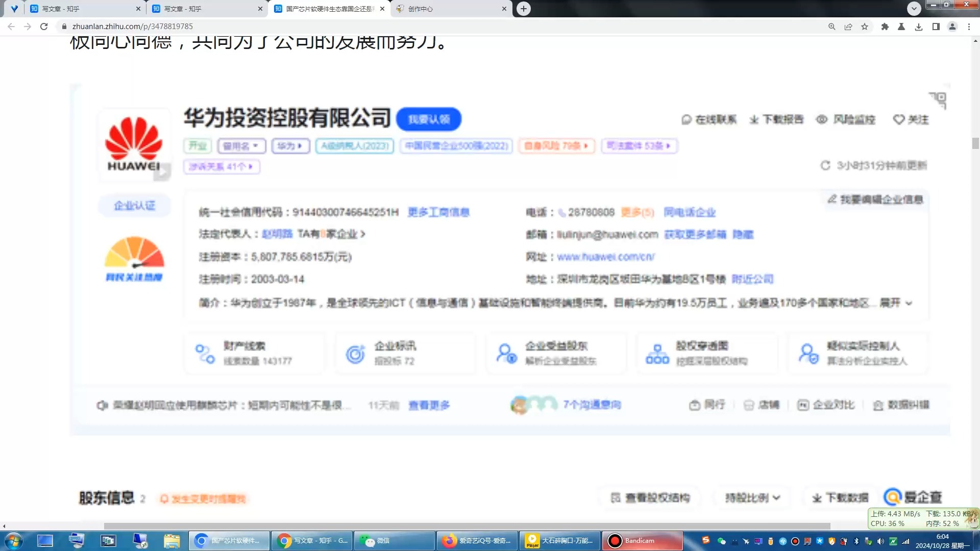The image size is (980, 551).
Task: Click the Huawei company logo
Action: (134, 144)
